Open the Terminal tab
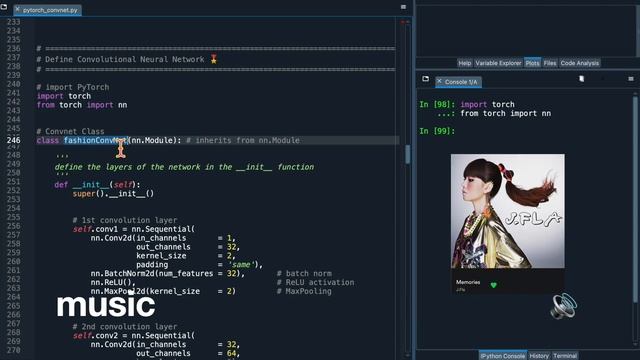 point(565,356)
